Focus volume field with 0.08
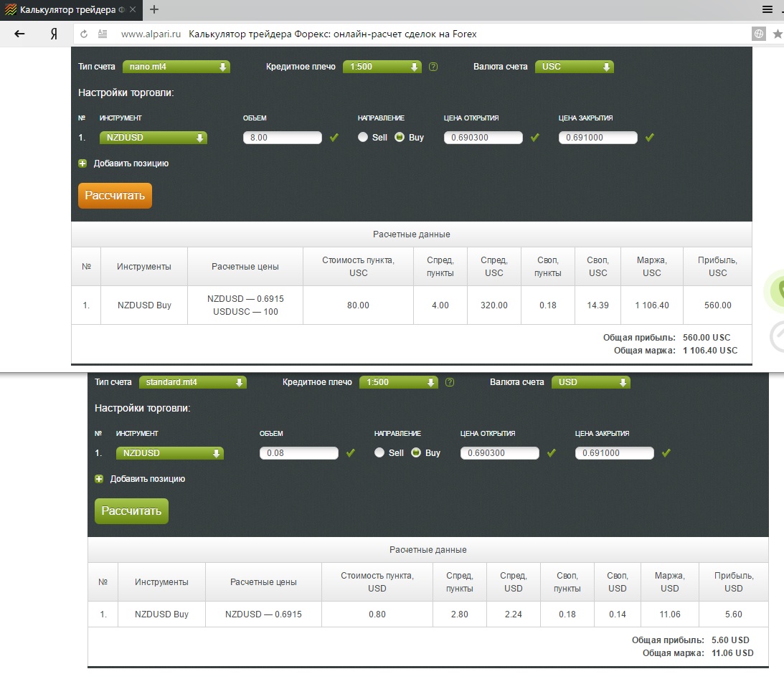Screen dimensions: 784x679 tap(299, 453)
